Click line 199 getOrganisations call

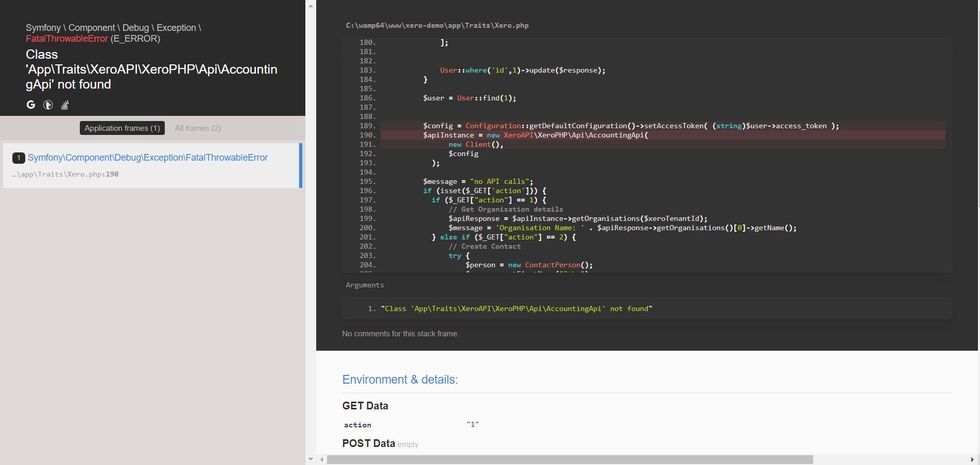pos(578,218)
